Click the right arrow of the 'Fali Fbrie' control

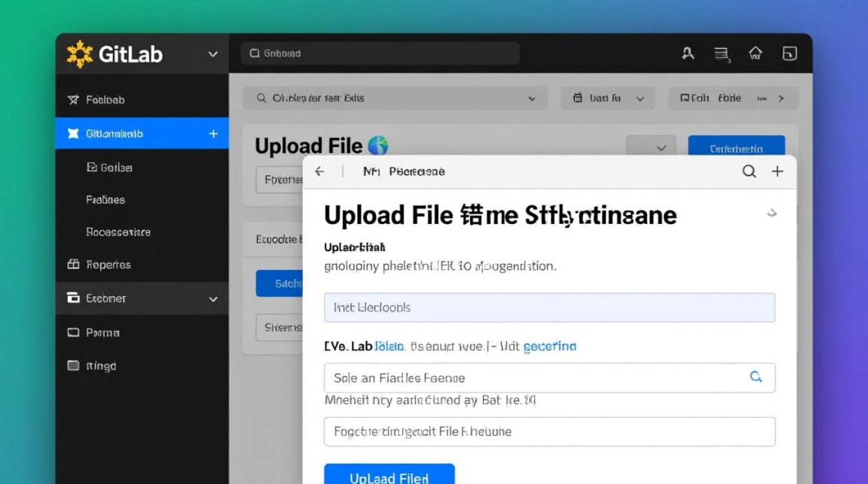(781, 98)
